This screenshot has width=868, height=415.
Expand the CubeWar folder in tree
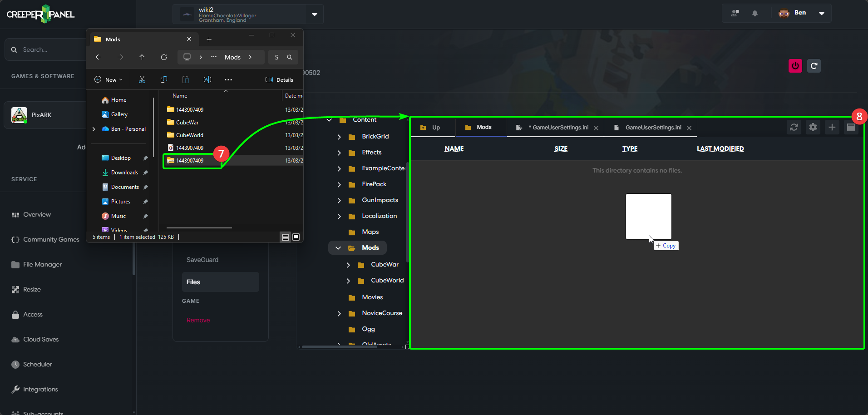[348, 265]
